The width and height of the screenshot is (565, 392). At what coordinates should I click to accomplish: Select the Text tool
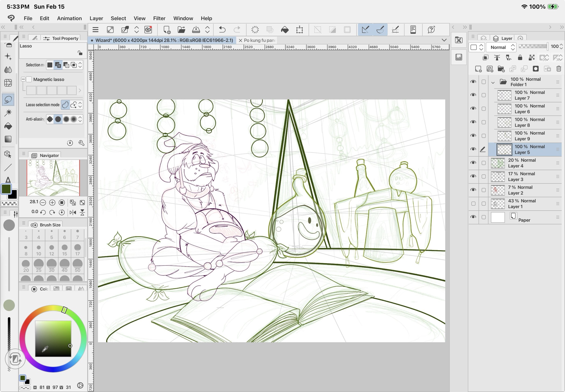click(x=8, y=180)
